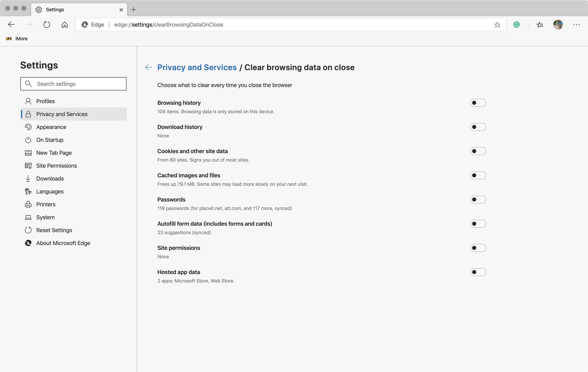This screenshot has height=372, width=588.
Task: Click the Home icon in the toolbar
Action: point(65,25)
